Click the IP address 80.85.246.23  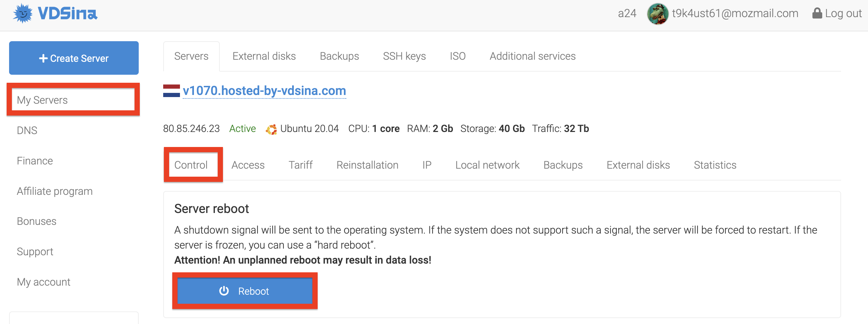[191, 129]
